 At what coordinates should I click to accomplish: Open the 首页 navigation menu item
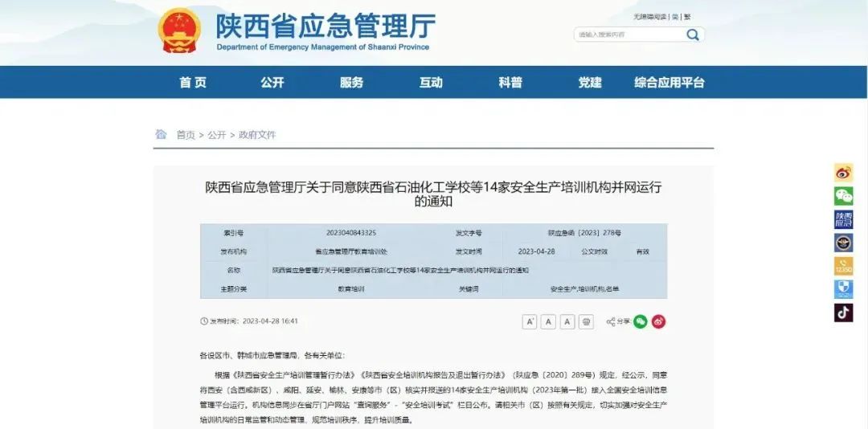point(193,83)
